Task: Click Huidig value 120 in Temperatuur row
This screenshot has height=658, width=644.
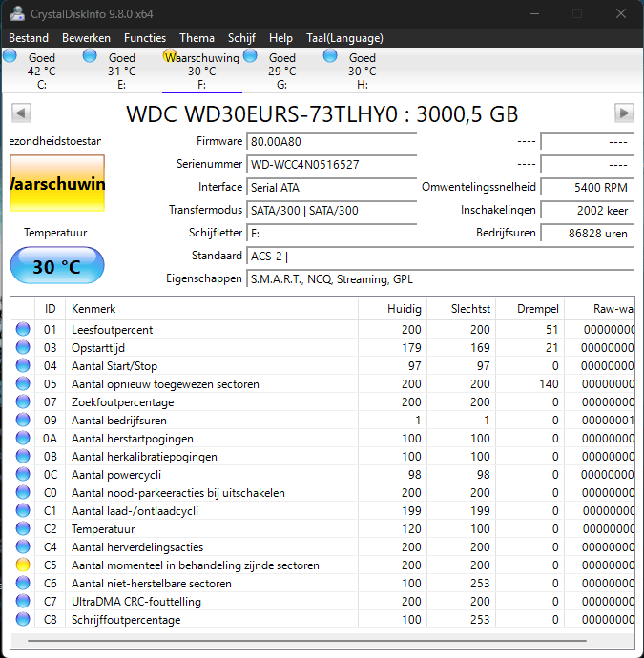Action: (411, 529)
